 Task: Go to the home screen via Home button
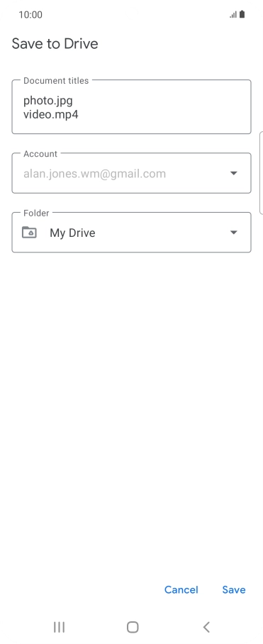133,627
